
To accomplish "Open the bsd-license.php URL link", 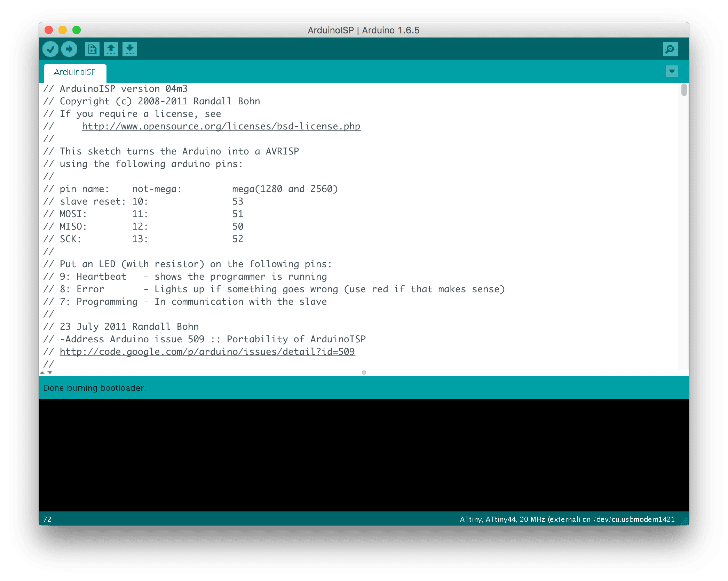I will [221, 126].
